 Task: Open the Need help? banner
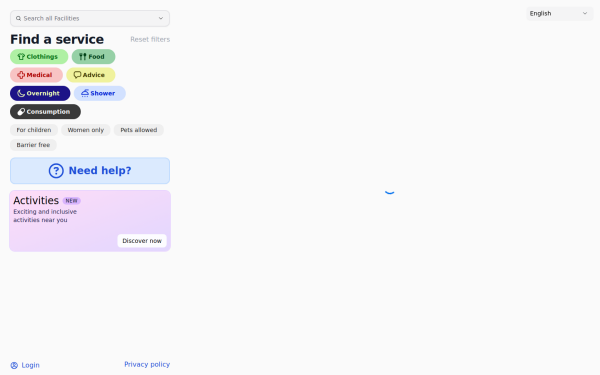[90, 171]
